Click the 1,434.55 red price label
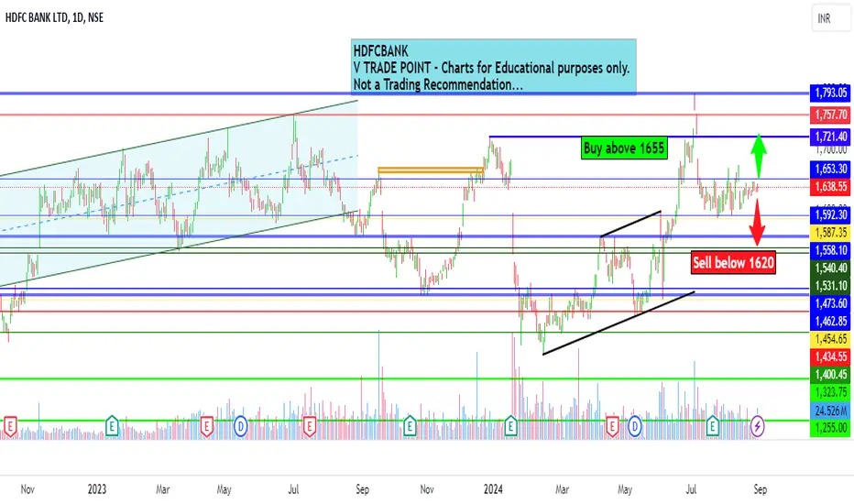This screenshot has height=504, width=854. [x=830, y=356]
